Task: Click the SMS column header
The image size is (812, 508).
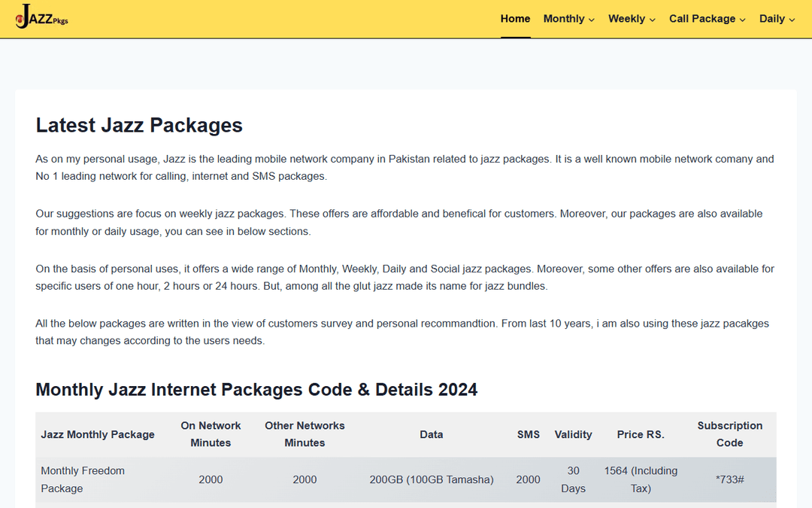Action: [x=529, y=434]
